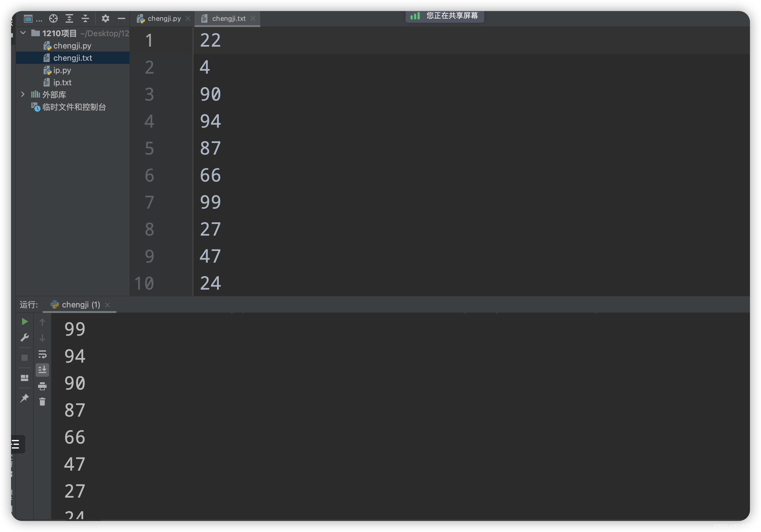Click 66 in run console output

(x=75, y=437)
